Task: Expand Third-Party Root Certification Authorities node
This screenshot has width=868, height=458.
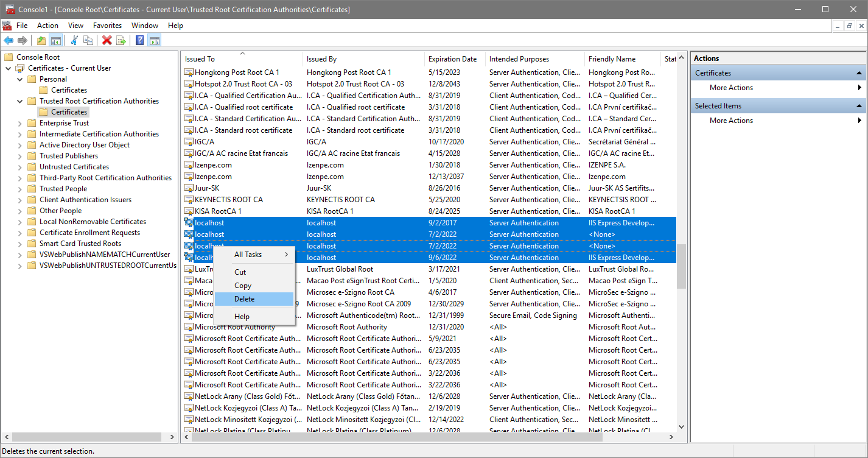Action: (x=19, y=178)
